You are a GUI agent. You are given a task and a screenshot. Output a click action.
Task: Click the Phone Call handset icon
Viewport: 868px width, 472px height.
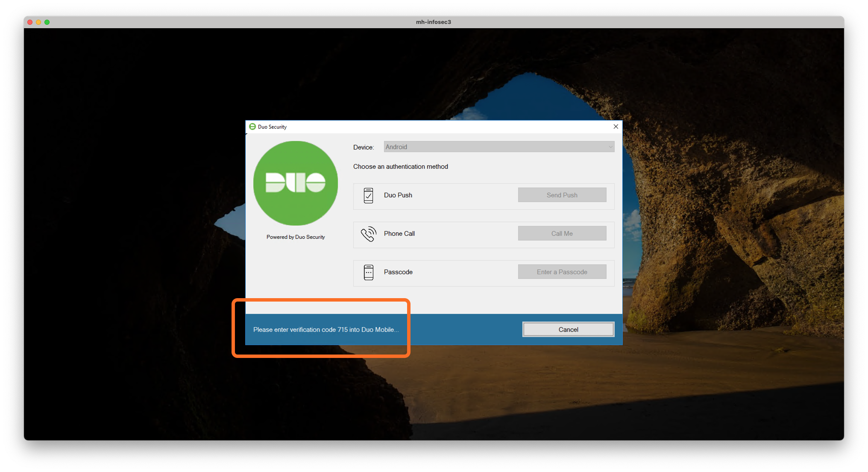(368, 234)
